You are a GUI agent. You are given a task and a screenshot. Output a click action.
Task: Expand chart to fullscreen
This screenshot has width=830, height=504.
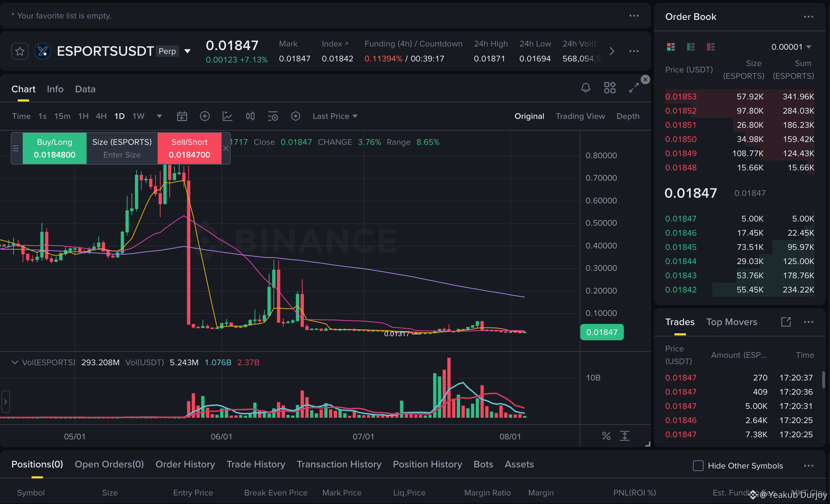tap(634, 88)
